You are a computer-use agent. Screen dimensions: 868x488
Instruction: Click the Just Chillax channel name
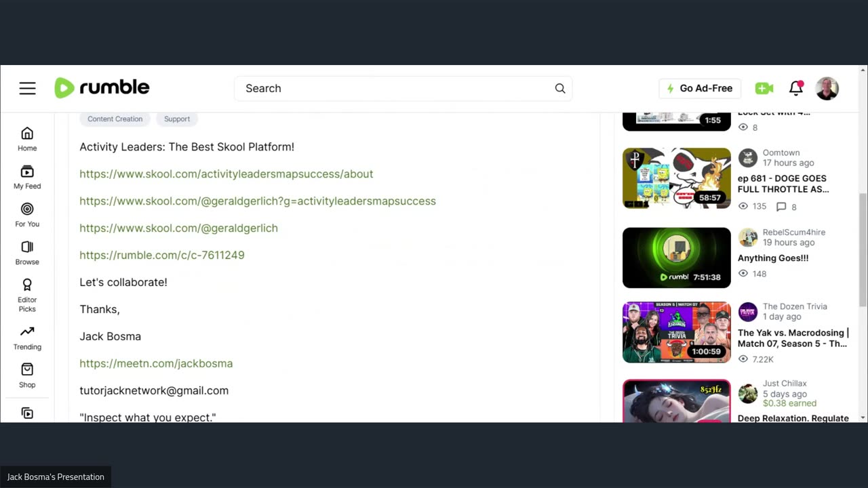point(785,383)
